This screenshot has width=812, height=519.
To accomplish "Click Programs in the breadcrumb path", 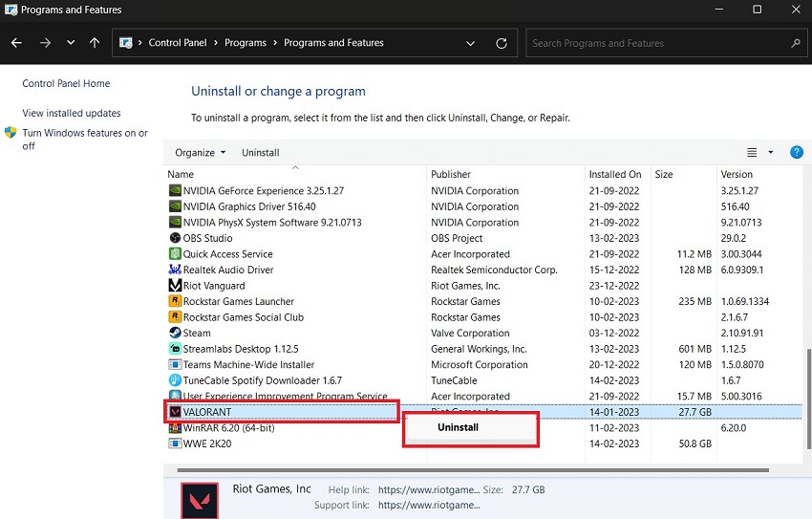I will click(x=246, y=43).
